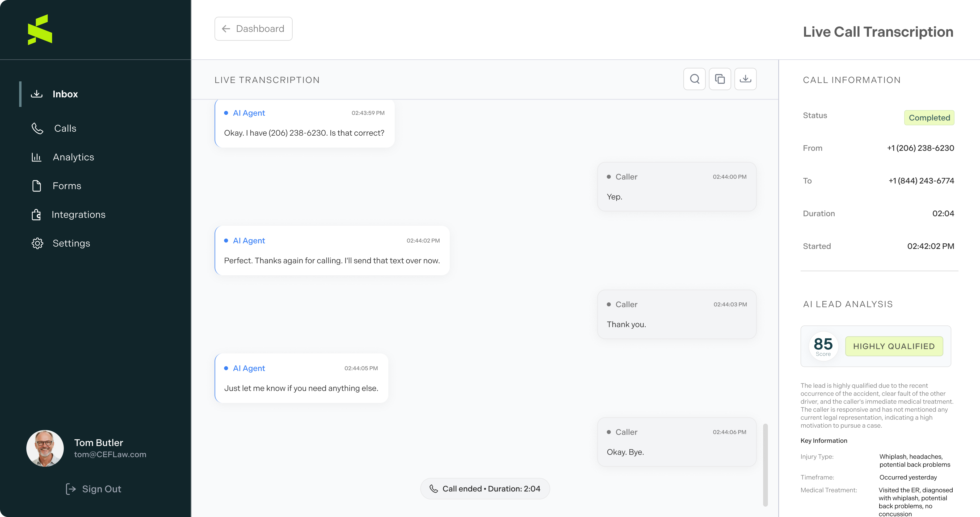Open the Inbox menu item
The image size is (980, 517).
65,94
